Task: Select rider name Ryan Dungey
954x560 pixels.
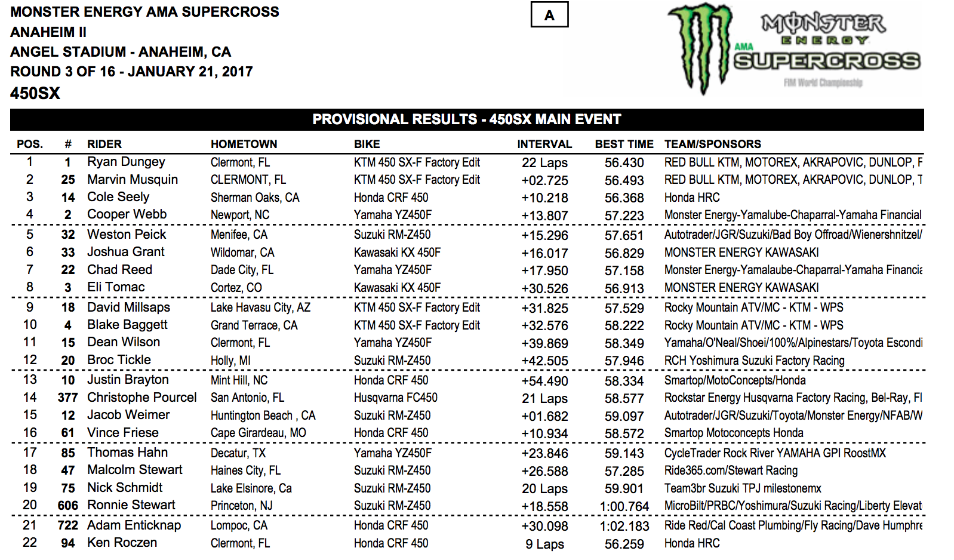Action: click(126, 162)
